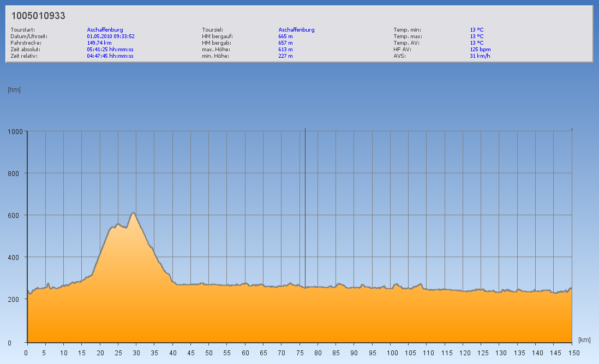Click the Fahrstrecke value 149.74 km
Image resolution: width=599 pixels, height=364 pixels.
point(99,43)
